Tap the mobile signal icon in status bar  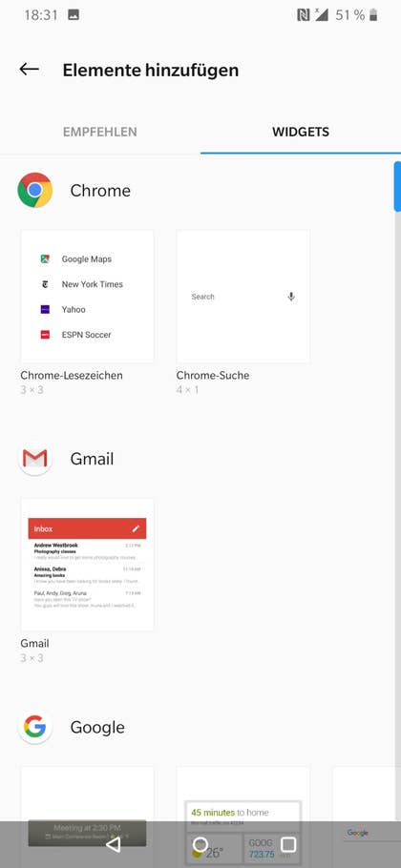click(x=321, y=15)
